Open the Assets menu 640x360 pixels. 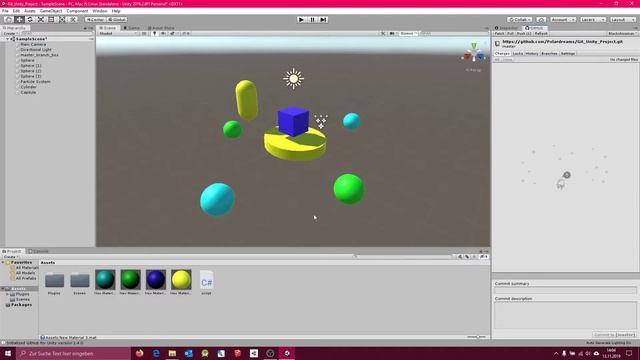[30, 11]
